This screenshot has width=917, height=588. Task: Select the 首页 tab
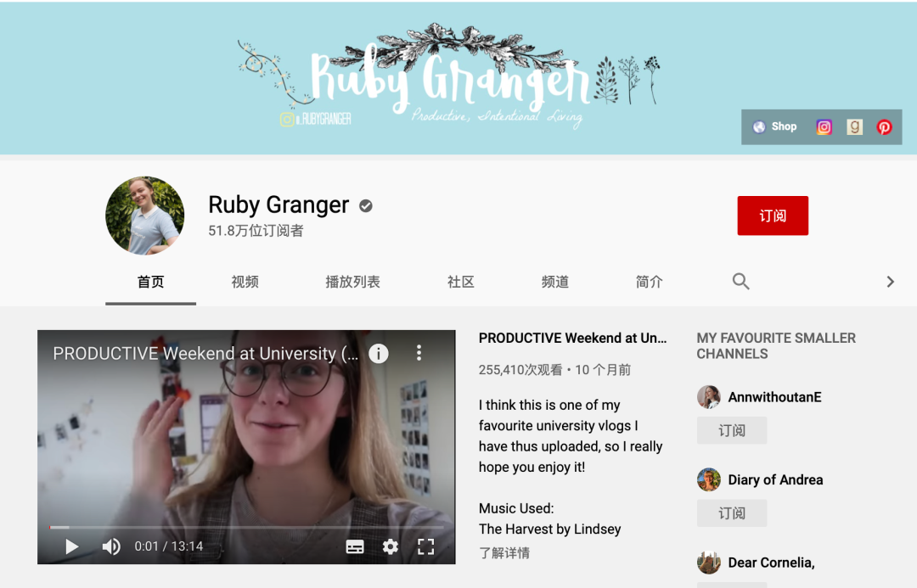coord(150,283)
